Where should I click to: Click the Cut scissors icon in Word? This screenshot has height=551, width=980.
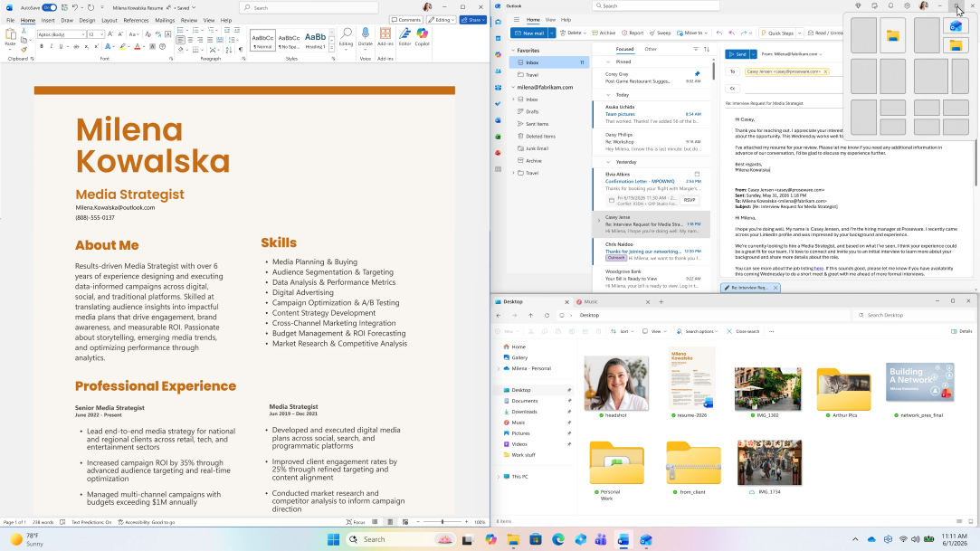(24, 31)
